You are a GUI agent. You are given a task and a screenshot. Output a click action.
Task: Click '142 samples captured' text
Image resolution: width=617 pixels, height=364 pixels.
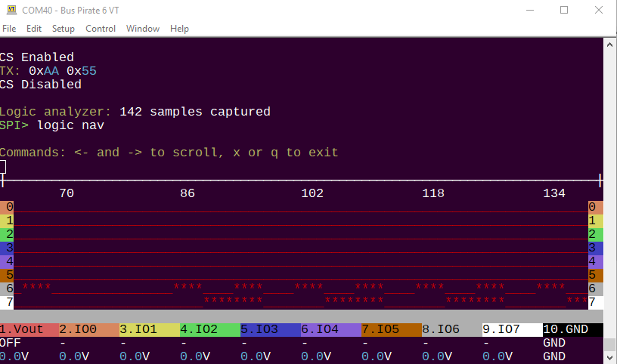pyautogui.click(x=195, y=112)
